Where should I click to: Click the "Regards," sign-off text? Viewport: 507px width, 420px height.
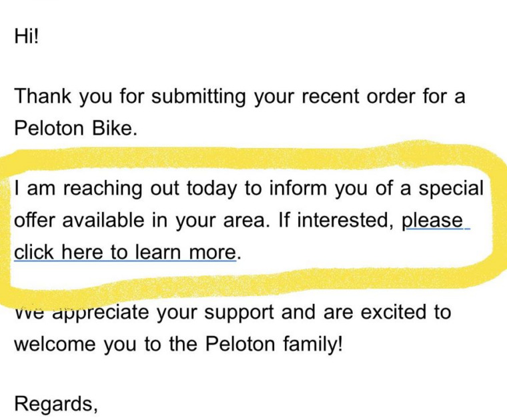coord(55,404)
